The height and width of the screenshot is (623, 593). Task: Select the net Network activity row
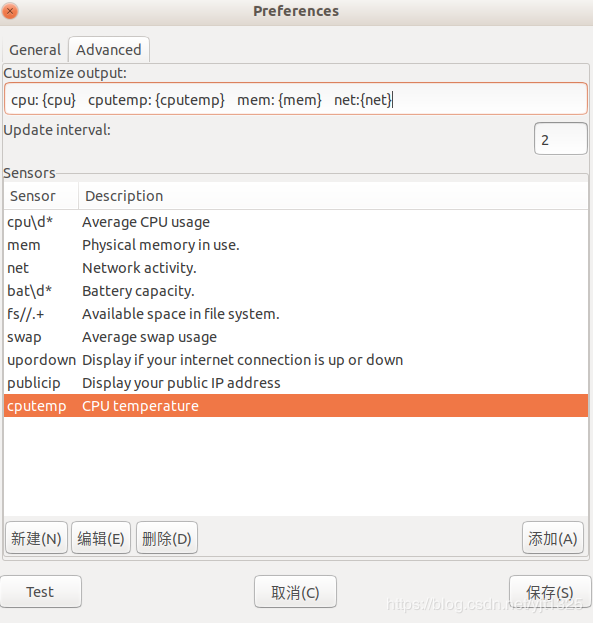(x=296, y=268)
